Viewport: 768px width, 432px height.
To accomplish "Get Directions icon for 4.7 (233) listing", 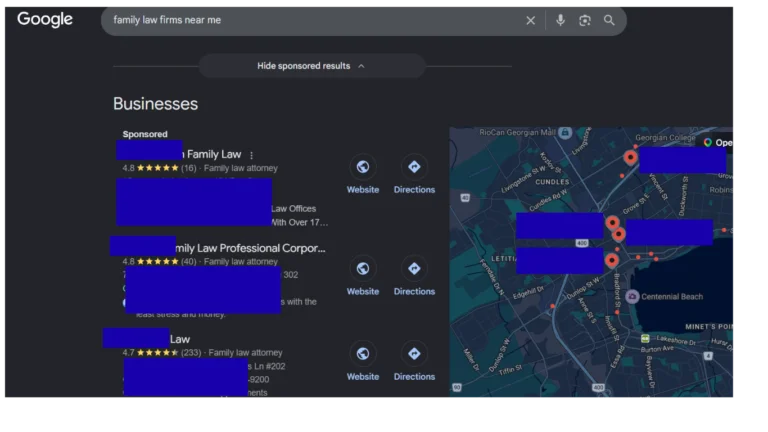I will coord(414,354).
